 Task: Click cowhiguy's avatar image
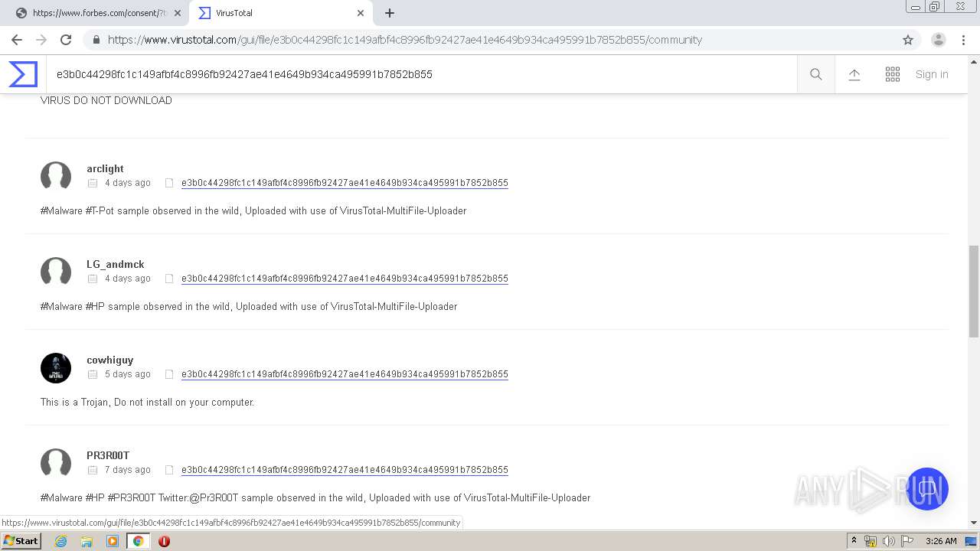click(56, 367)
